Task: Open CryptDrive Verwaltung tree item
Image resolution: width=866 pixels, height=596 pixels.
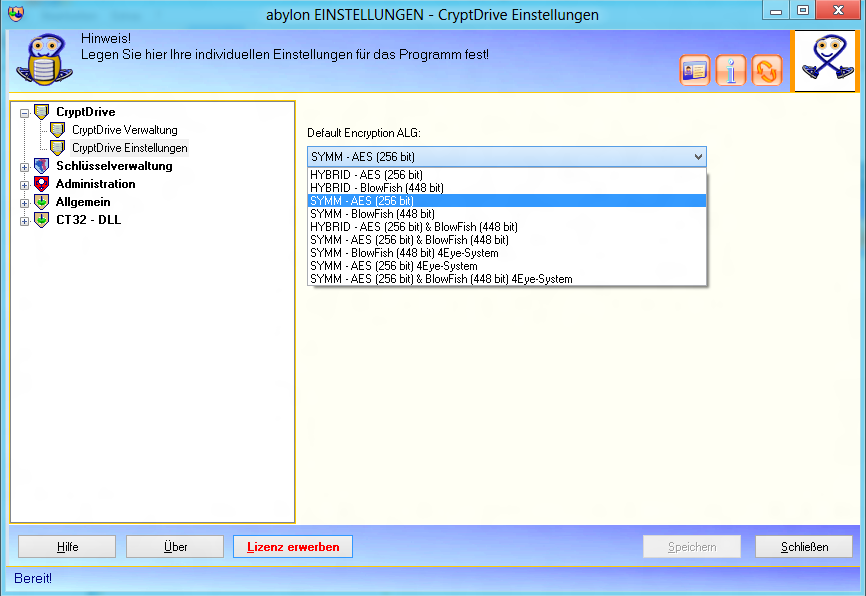Action: [125, 130]
